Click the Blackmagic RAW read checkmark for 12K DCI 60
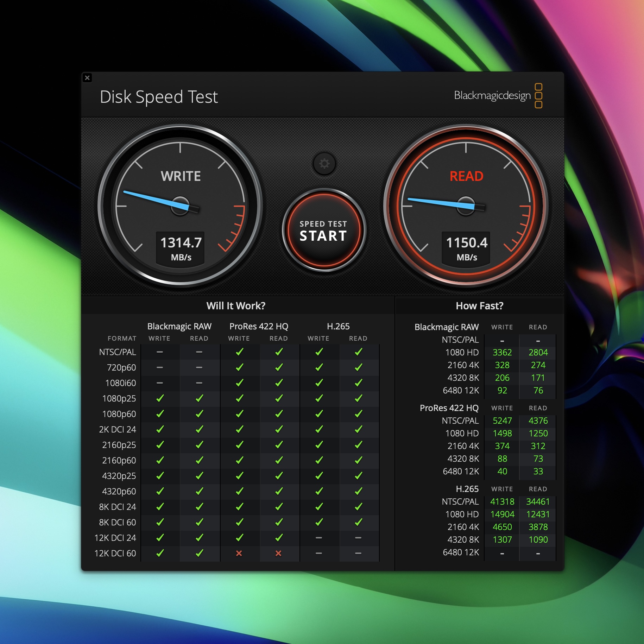This screenshot has height=644, width=644. tap(199, 553)
